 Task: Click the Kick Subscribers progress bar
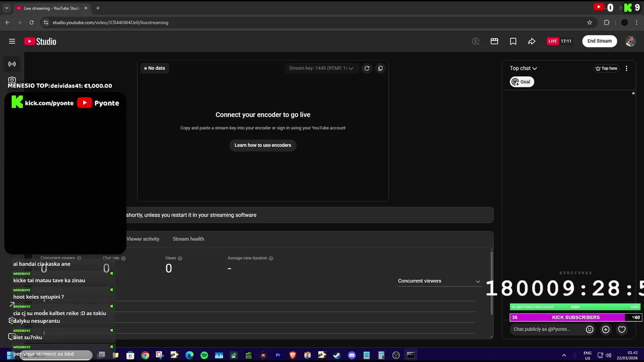576,317
